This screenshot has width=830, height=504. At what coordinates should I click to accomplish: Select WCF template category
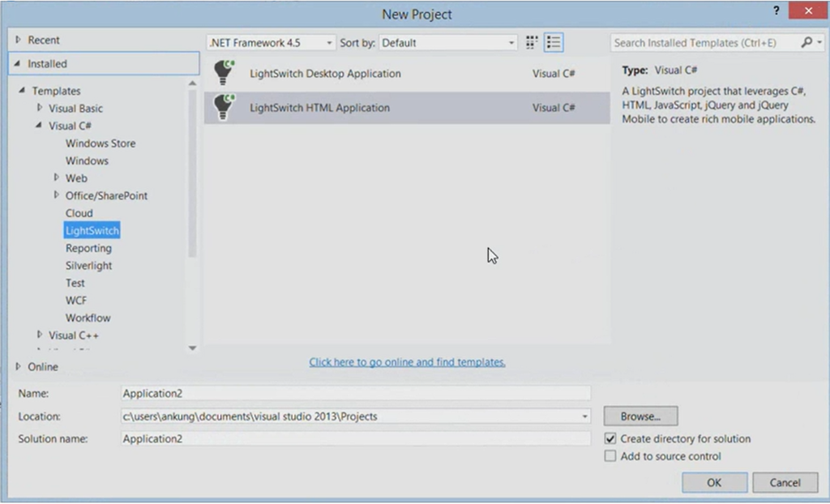point(75,300)
